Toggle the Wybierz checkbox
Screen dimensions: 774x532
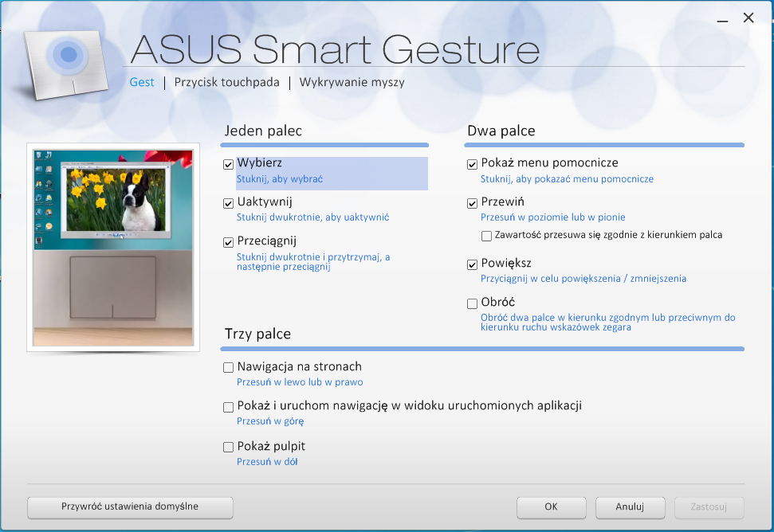(x=228, y=164)
